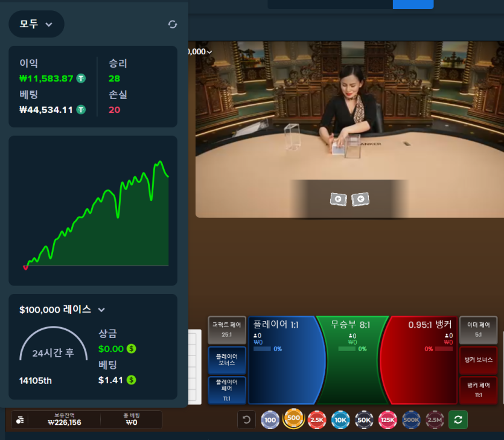Click the undo bet button
This screenshot has height=440, width=504.
click(246, 419)
